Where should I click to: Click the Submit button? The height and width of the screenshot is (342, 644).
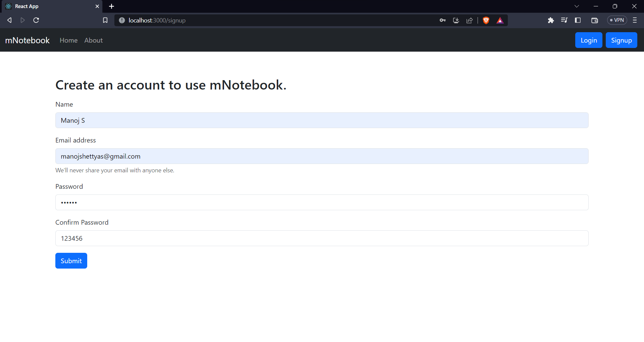tap(71, 261)
